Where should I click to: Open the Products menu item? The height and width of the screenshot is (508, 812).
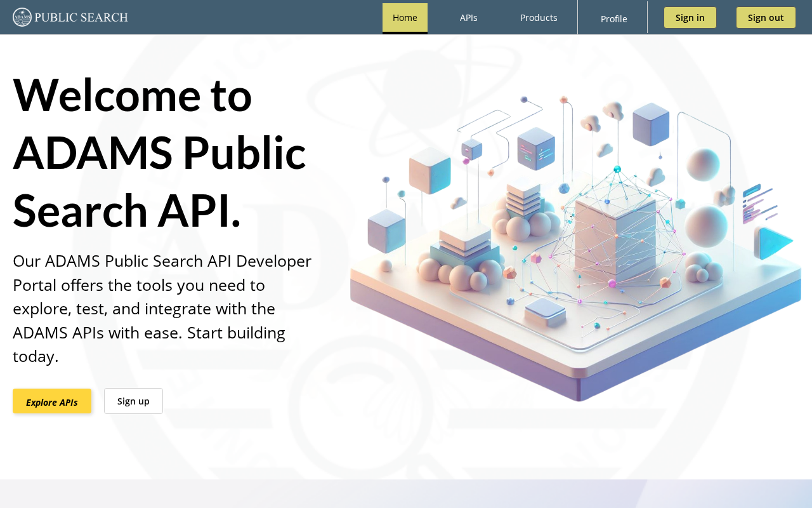tap(539, 18)
